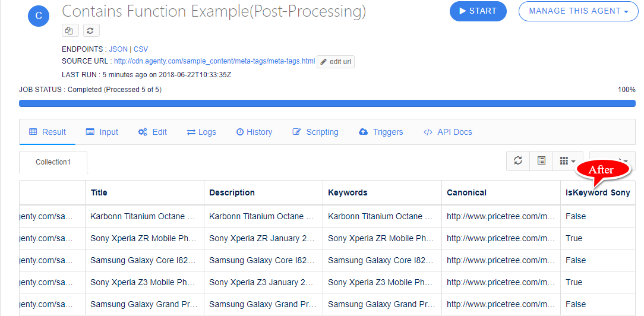This screenshot has width=644, height=316.
Task: Click the Description column header
Action: point(263,192)
